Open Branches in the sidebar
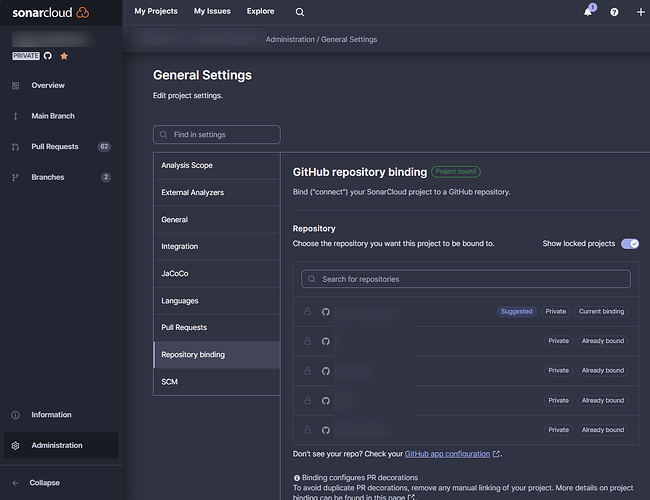 point(48,177)
